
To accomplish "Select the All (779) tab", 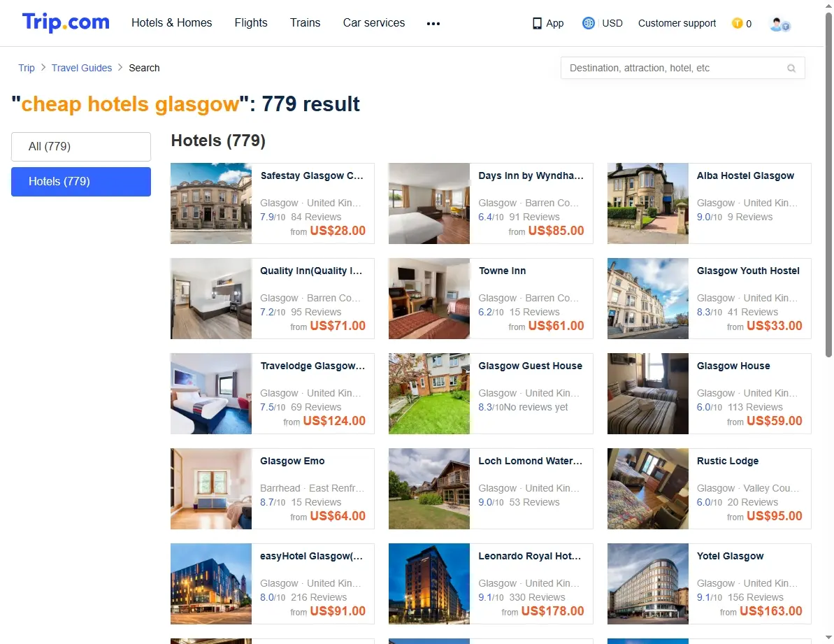I will 81,147.
